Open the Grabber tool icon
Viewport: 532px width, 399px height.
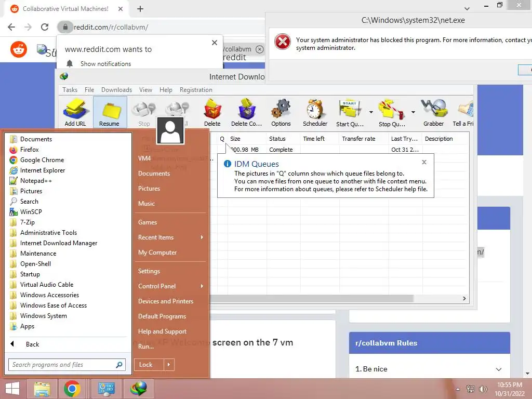434,112
